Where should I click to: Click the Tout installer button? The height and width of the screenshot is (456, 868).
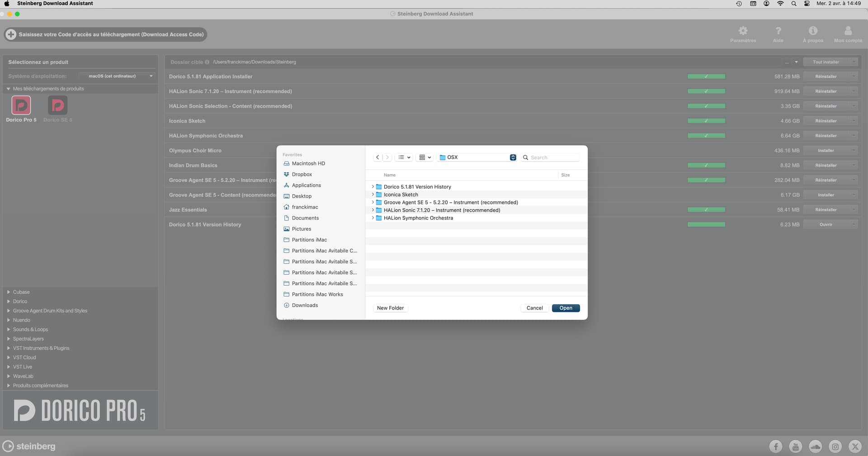pyautogui.click(x=826, y=62)
